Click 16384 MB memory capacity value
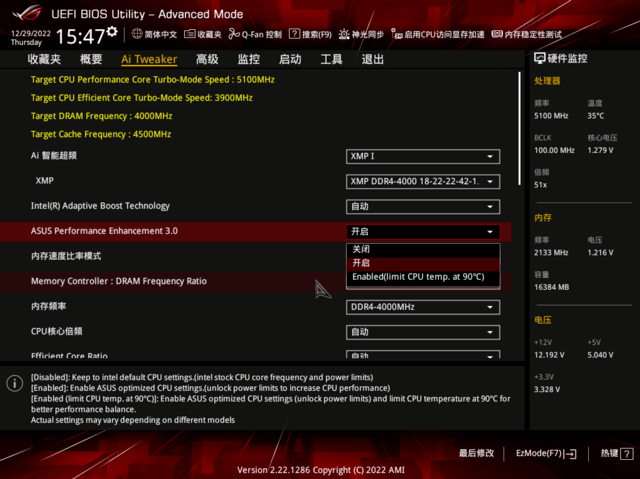Viewport: 640px width, 479px height. point(551,287)
